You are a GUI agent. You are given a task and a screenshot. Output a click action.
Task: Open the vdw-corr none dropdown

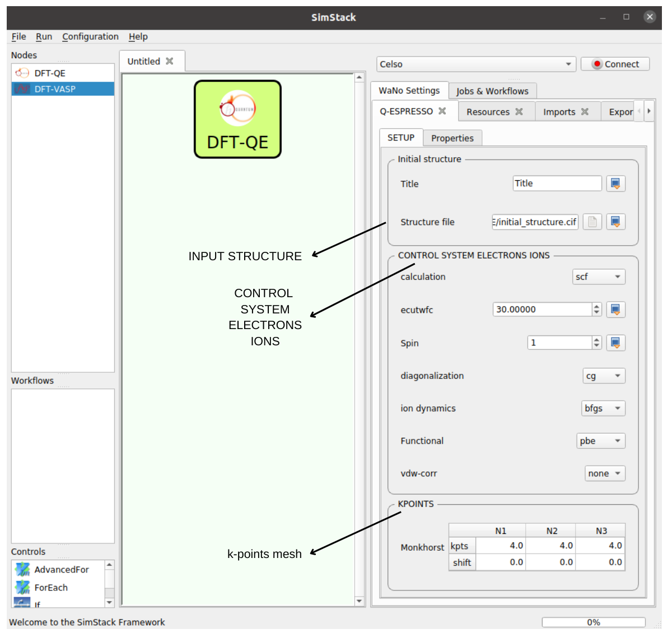click(x=605, y=473)
